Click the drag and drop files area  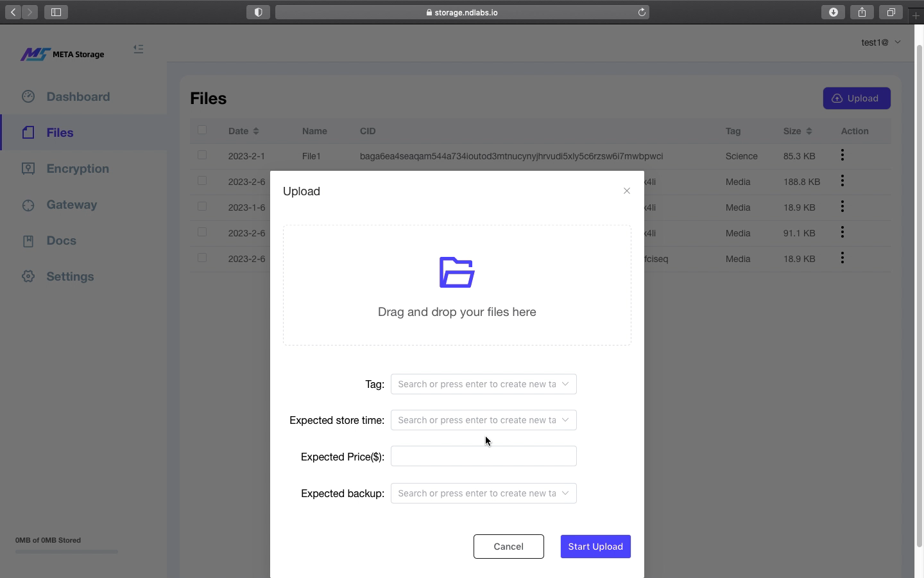click(x=457, y=285)
